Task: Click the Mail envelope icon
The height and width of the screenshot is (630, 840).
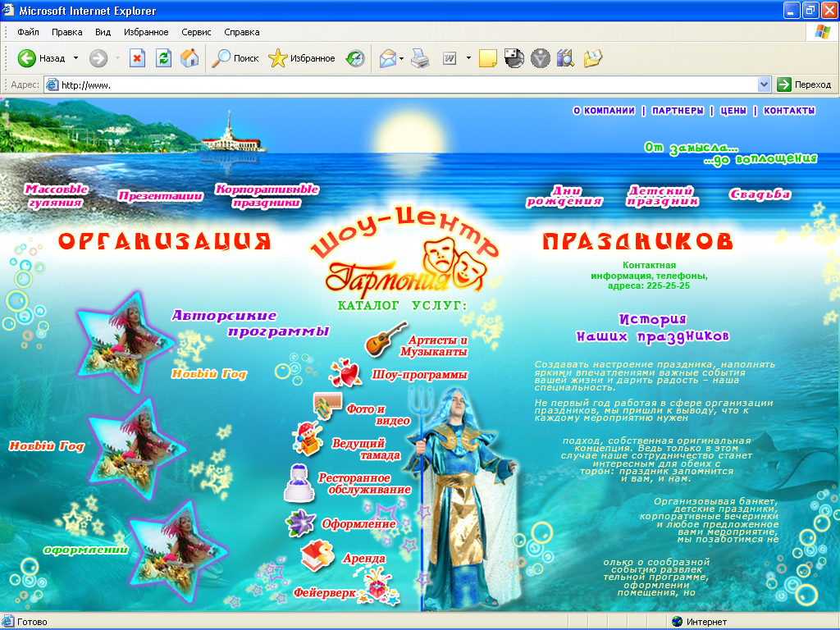Action: click(388, 58)
